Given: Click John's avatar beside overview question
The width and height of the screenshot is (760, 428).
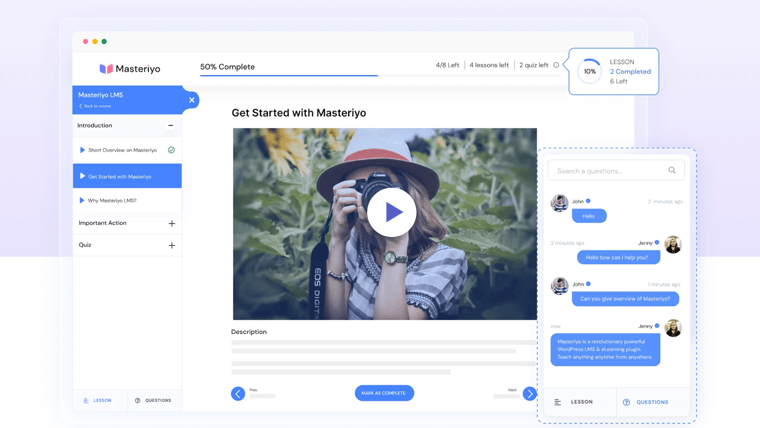Looking at the screenshot, I should (x=559, y=286).
